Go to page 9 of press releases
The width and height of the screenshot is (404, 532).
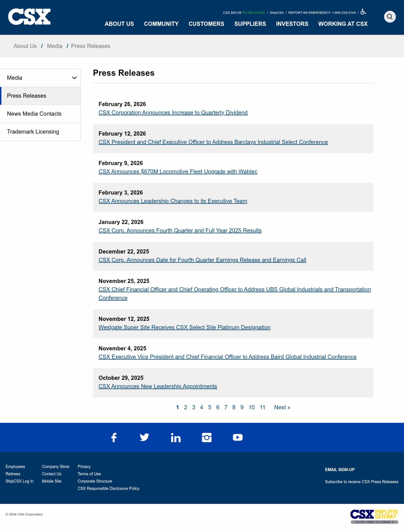242,407
